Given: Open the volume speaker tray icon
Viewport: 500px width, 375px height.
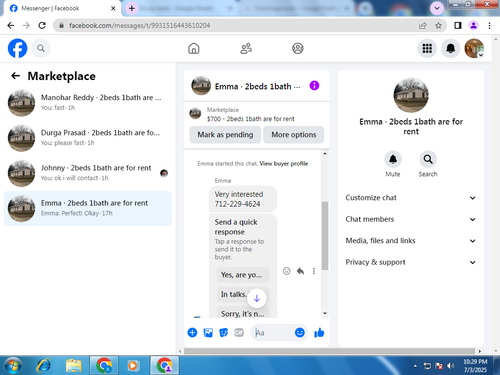Looking at the screenshot, I should pyautogui.click(x=451, y=366).
